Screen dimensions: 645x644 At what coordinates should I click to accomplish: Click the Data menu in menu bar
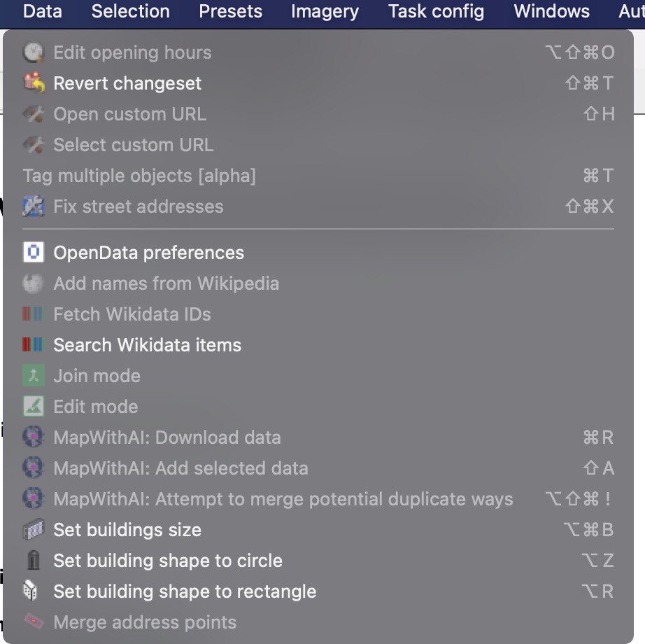(x=43, y=11)
